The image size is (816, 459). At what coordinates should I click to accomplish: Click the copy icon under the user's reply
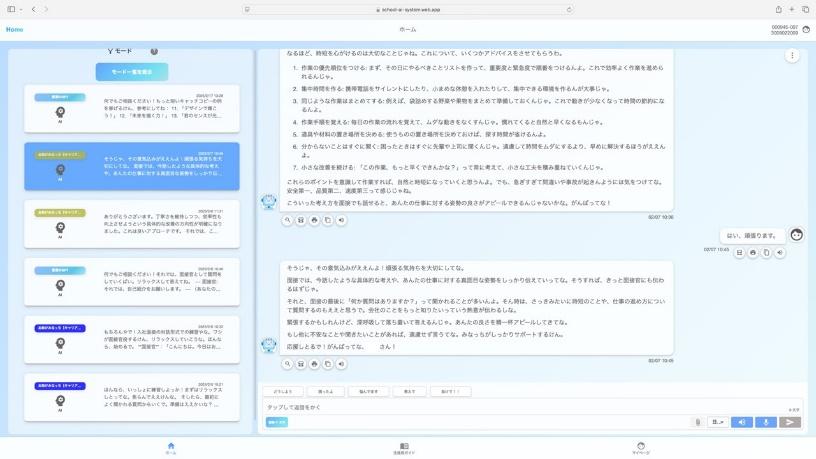[766, 253]
